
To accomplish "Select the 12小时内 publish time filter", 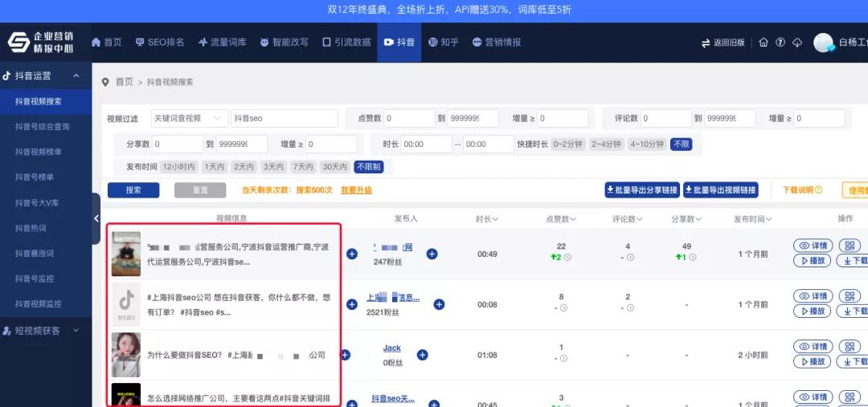I will click(178, 167).
